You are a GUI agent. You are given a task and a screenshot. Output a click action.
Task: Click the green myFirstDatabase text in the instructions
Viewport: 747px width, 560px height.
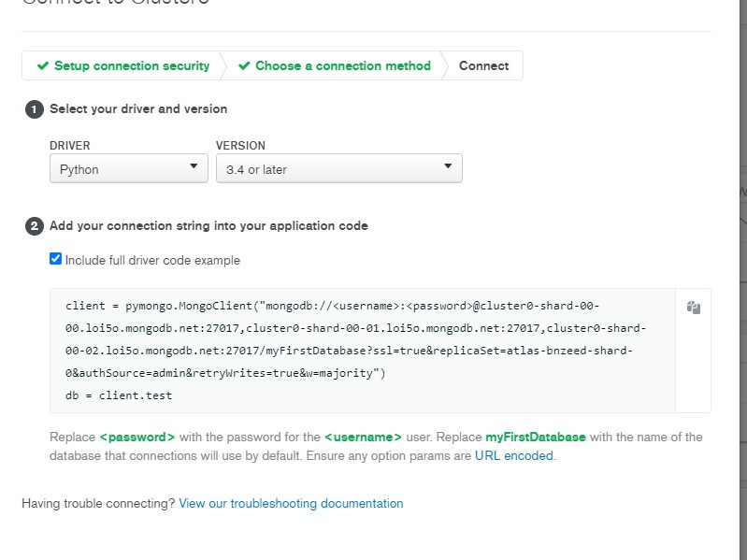click(535, 437)
